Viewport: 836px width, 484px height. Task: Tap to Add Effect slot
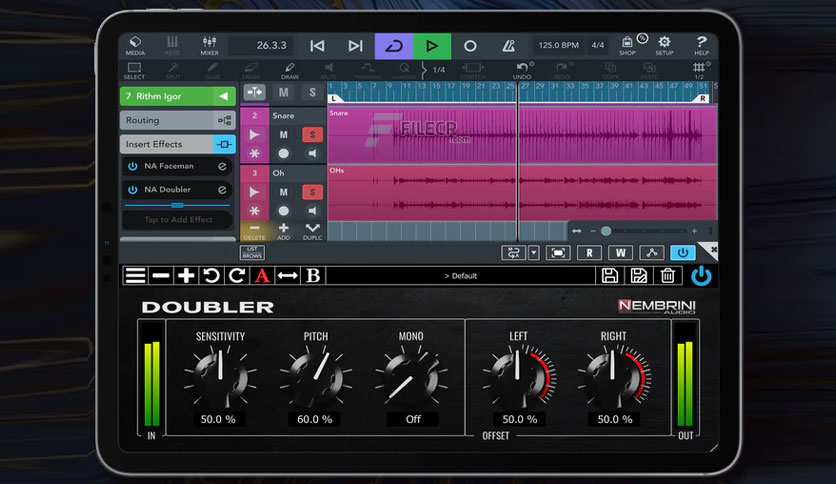click(178, 220)
